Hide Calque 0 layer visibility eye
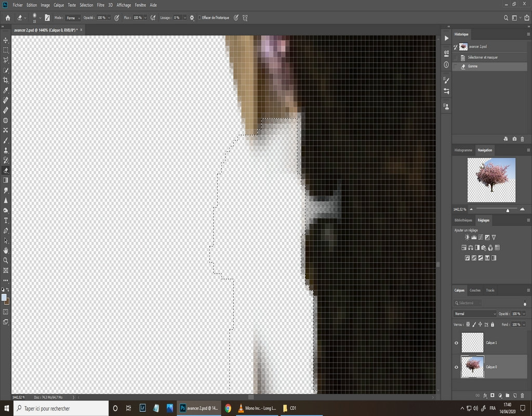 pyautogui.click(x=456, y=367)
